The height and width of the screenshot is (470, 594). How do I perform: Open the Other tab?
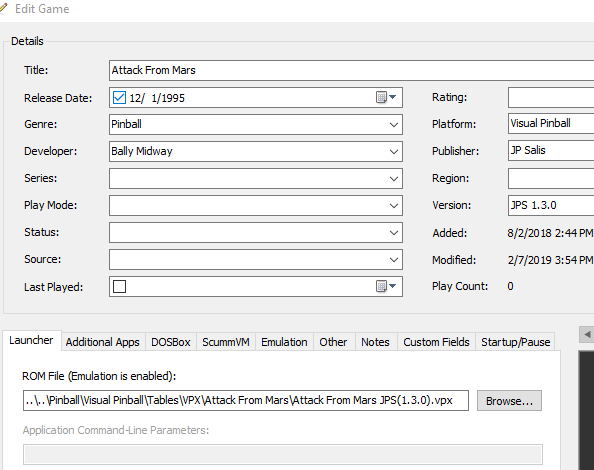(333, 342)
